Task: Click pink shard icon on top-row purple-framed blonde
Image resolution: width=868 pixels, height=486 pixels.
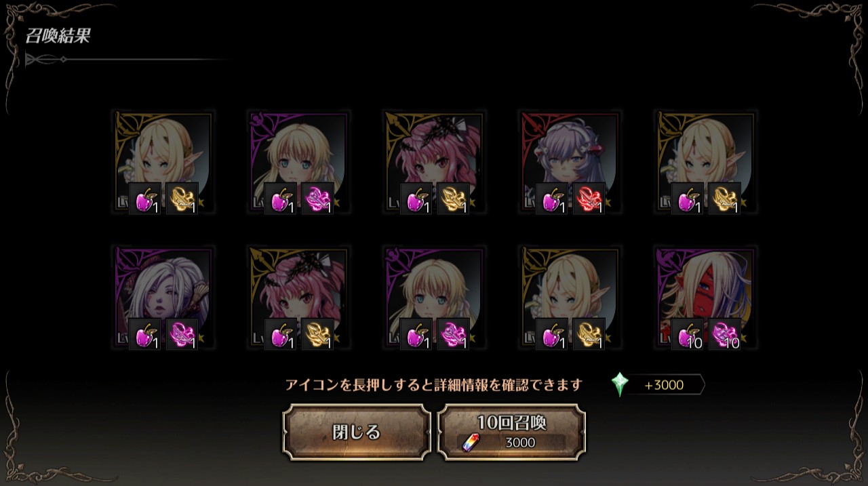Action: coord(317,199)
